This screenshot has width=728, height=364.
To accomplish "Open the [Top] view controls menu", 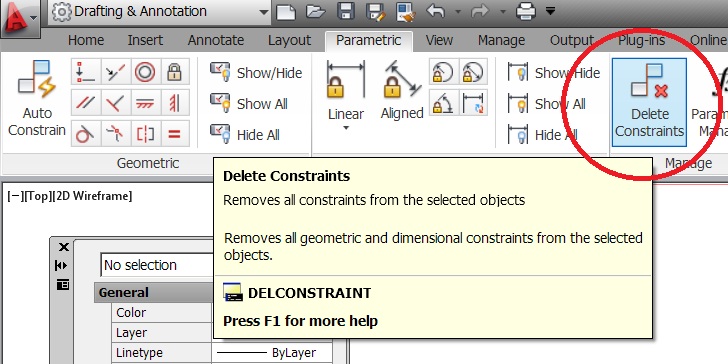I will (x=37, y=196).
